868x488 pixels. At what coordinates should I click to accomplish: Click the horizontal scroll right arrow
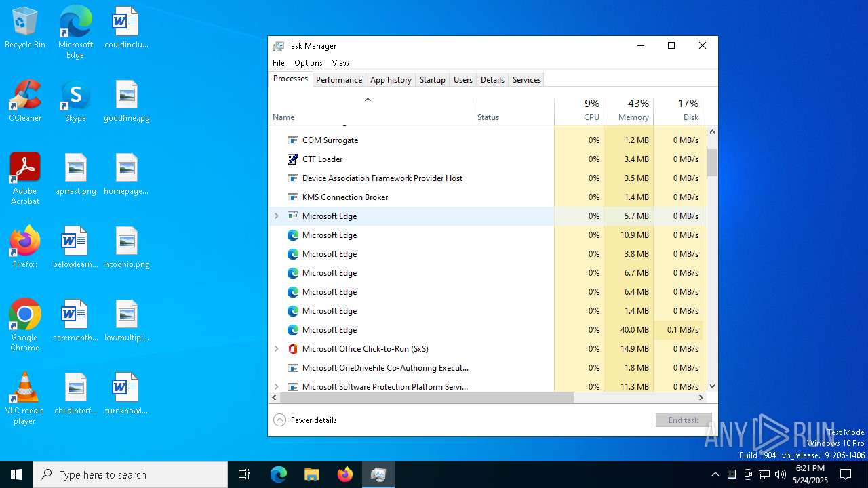click(703, 398)
